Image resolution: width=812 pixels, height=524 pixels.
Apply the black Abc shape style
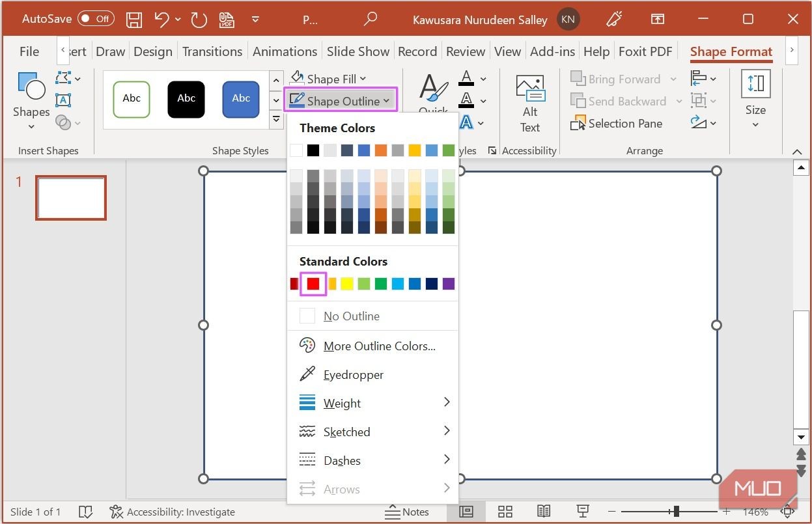click(186, 99)
